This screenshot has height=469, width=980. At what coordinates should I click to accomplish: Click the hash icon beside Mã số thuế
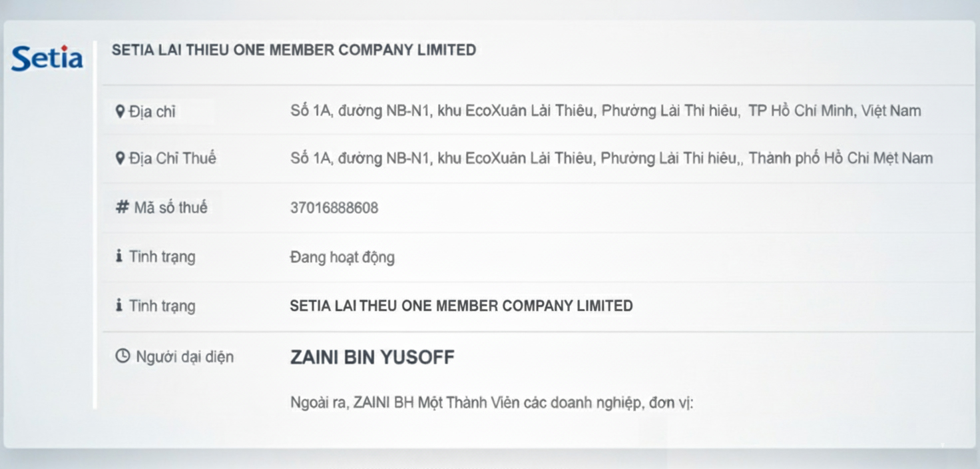(122, 207)
